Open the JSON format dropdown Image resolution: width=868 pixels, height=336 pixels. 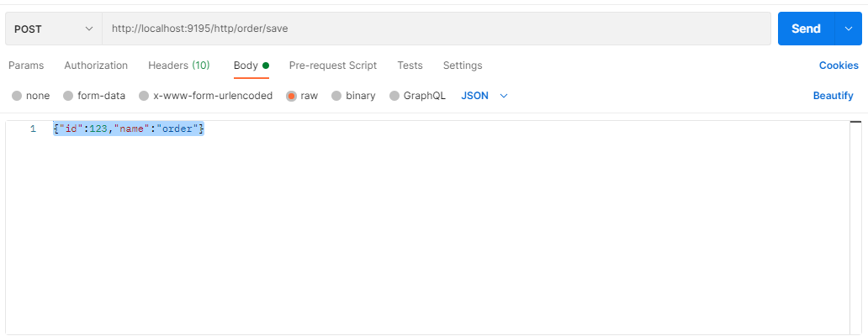[484, 96]
